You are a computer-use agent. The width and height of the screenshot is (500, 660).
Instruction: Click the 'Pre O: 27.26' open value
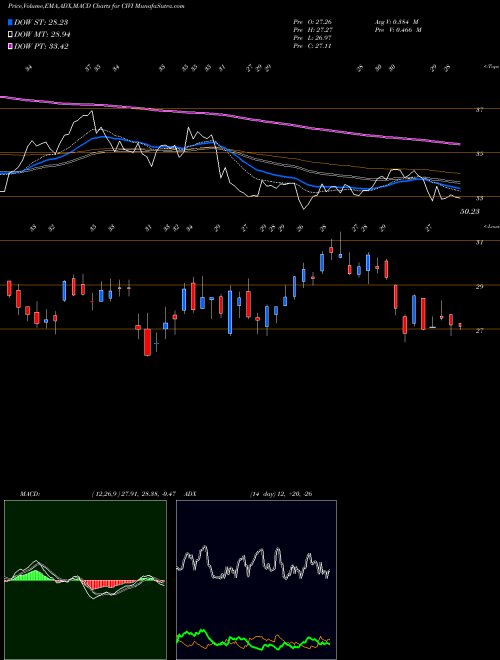coord(314,21)
